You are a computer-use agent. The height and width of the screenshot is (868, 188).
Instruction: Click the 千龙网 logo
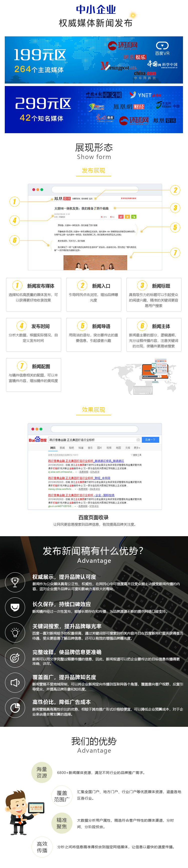click(167, 105)
